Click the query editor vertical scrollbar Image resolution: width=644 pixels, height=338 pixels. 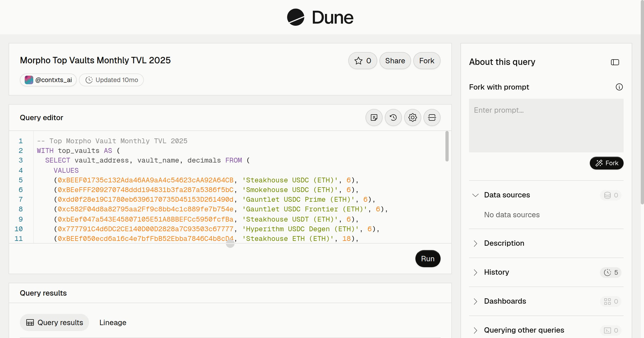(447, 146)
